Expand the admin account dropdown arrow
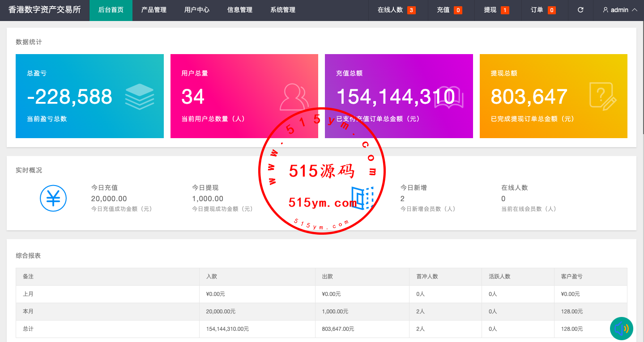 pos(635,10)
